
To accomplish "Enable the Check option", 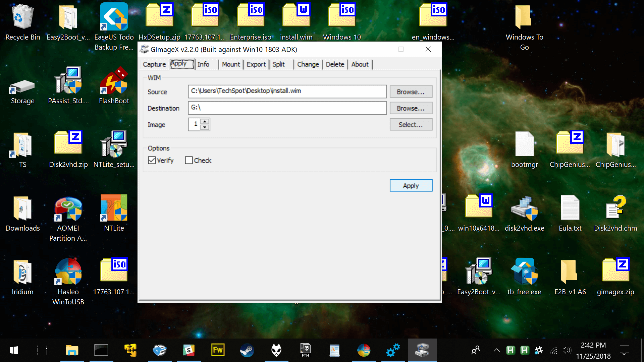I will 189,160.
